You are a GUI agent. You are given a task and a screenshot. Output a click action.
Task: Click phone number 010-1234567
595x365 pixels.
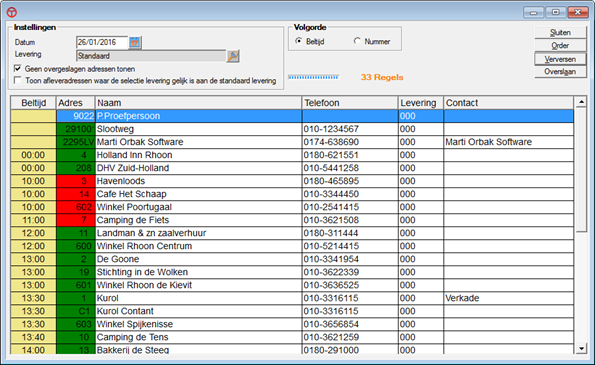(x=350, y=129)
